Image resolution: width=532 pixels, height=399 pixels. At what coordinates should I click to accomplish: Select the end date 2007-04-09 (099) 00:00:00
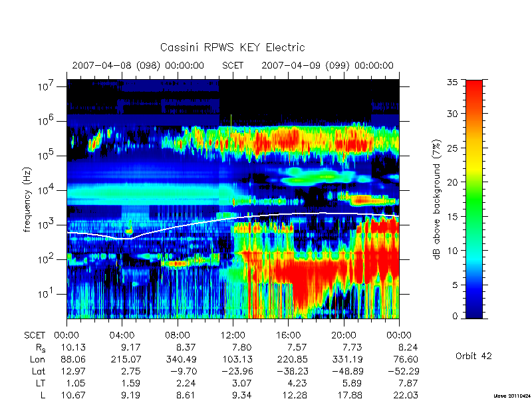pos(327,65)
